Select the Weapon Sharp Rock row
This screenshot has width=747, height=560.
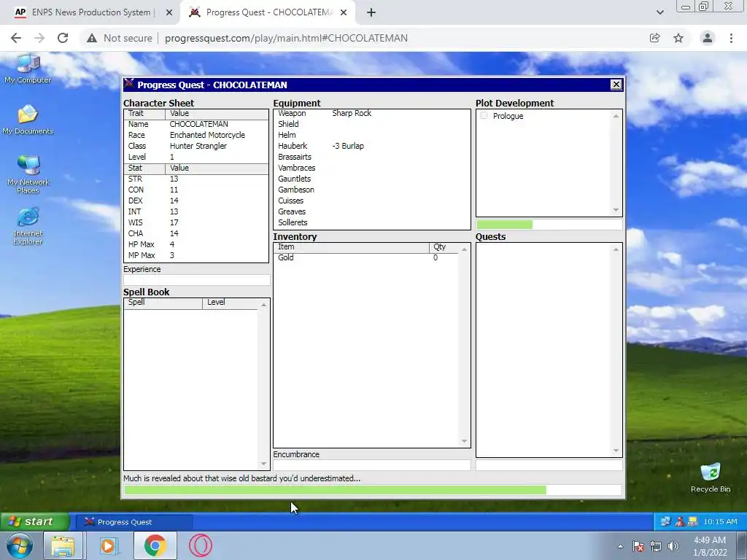[x=371, y=113]
